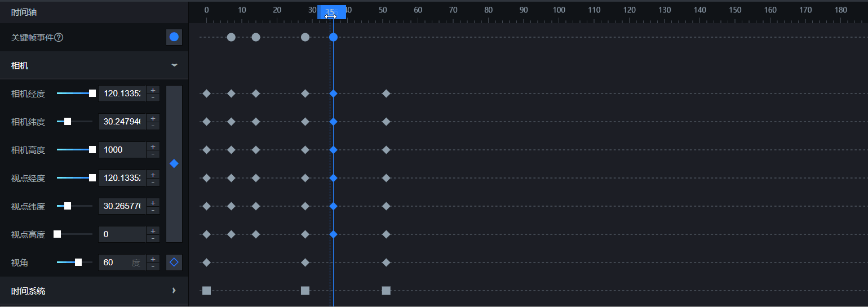The width and height of the screenshot is (868, 307).
Task: Toggle the 视角 outlined diamond keyframe button
Action: point(174,262)
